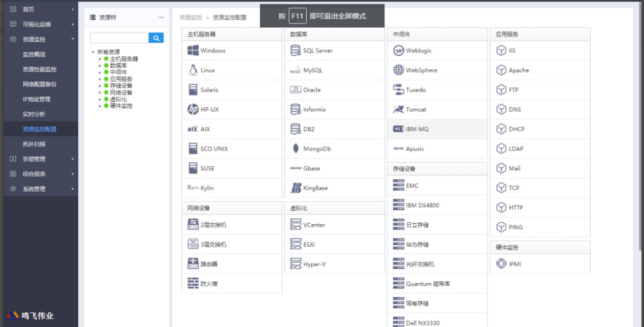Open the Tomcat cat icon

coord(398,109)
